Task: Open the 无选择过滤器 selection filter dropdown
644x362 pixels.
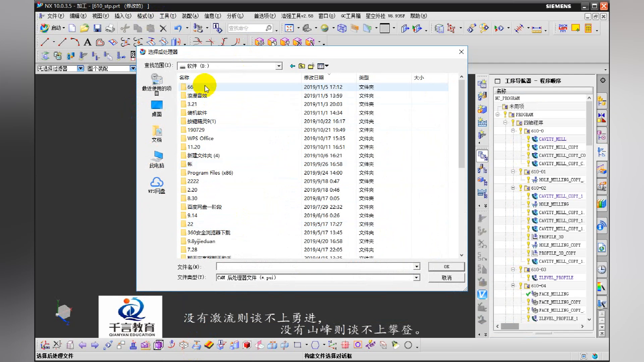Action: point(80,68)
